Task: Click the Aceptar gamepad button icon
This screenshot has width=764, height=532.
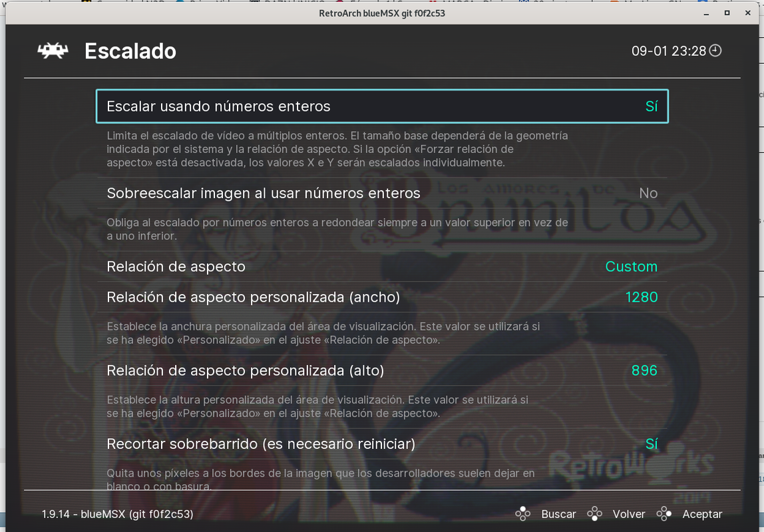Action: tap(664, 514)
